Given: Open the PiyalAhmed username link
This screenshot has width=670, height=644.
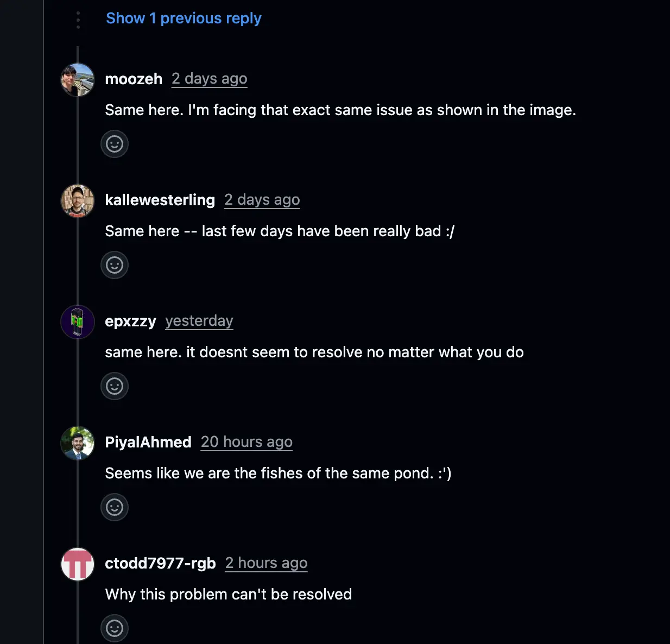Looking at the screenshot, I should pyautogui.click(x=148, y=443).
